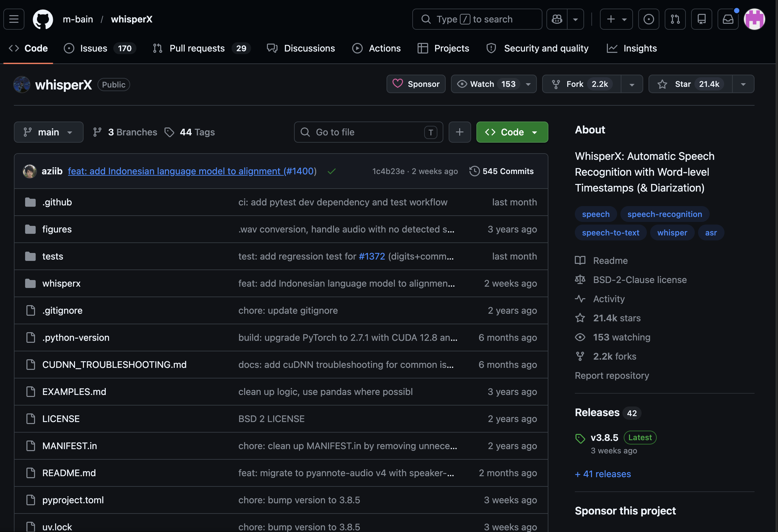Viewport: 778px width, 532px height.
Task: Open the global issues icon
Action: click(x=648, y=19)
